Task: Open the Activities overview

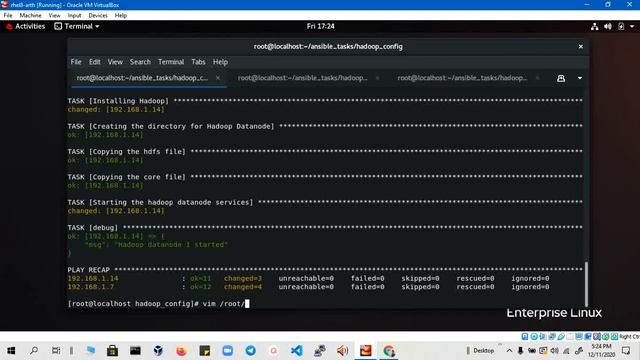Action: [25, 26]
